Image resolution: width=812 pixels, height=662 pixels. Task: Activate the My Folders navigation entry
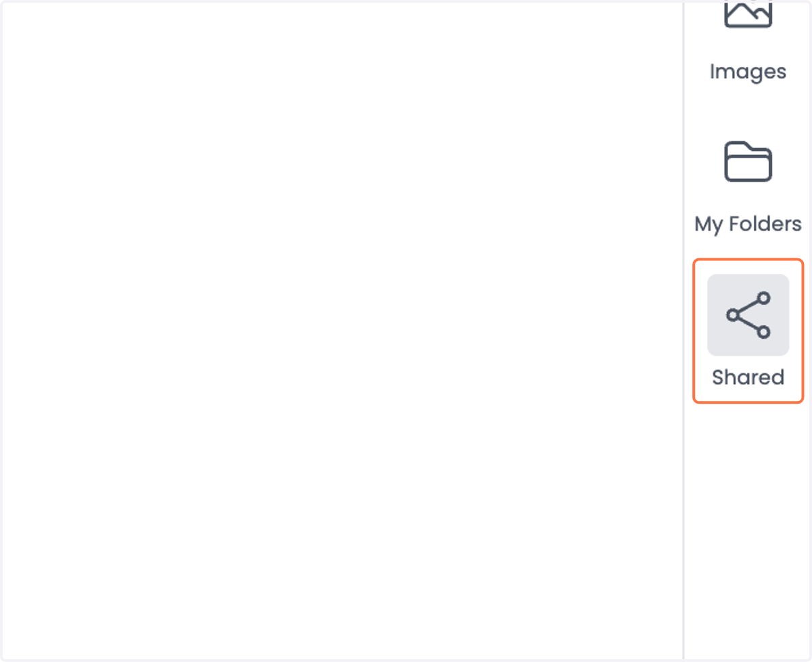(748, 186)
